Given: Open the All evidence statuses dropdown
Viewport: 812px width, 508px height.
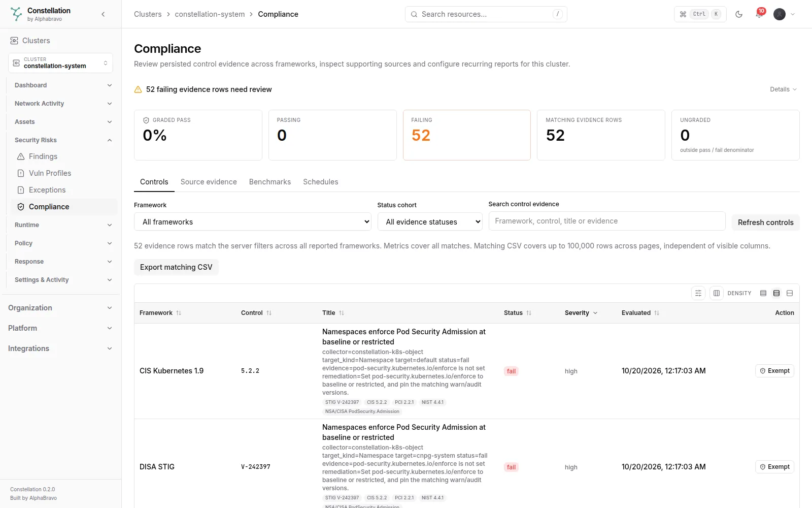Looking at the screenshot, I should [430, 222].
